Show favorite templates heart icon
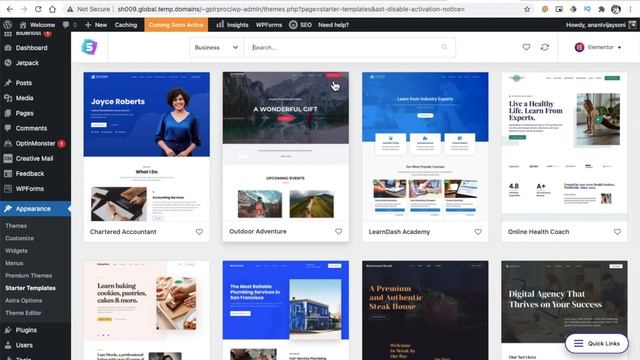The height and width of the screenshot is (360, 640). pyautogui.click(x=527, y=47)
